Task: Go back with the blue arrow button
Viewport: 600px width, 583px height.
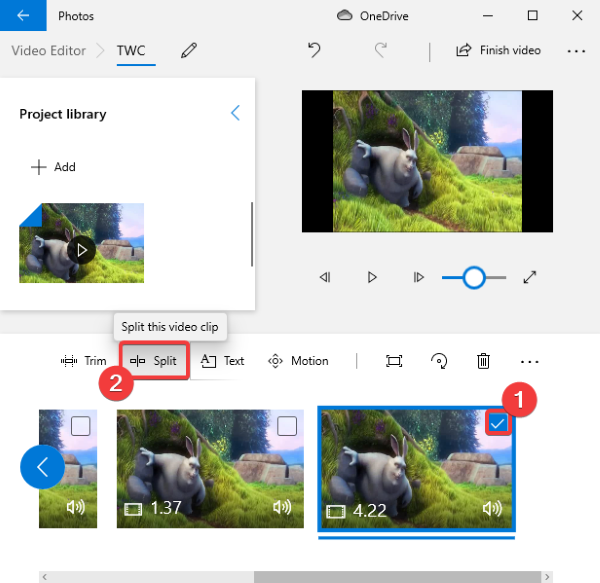Action: pyautogui.click(x=23, y=15)
